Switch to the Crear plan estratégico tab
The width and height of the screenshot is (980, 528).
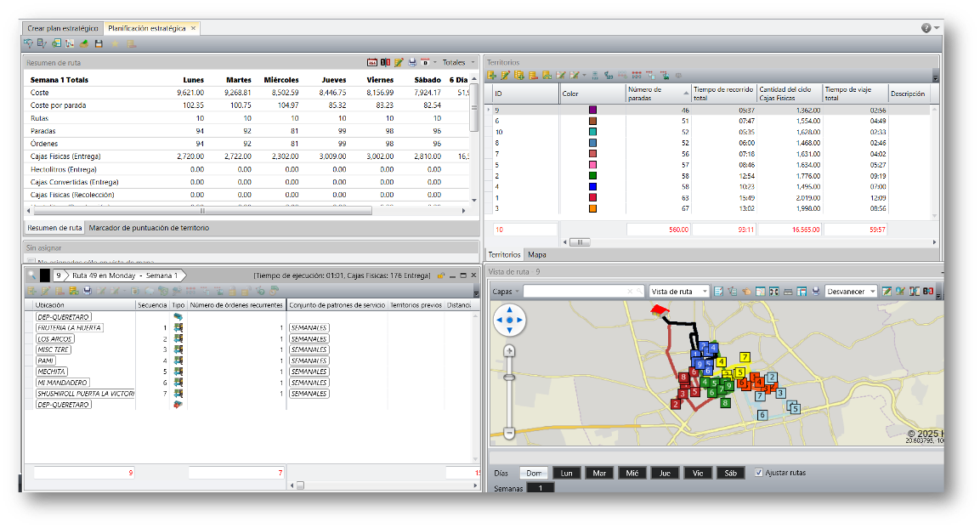click(63, 28)
